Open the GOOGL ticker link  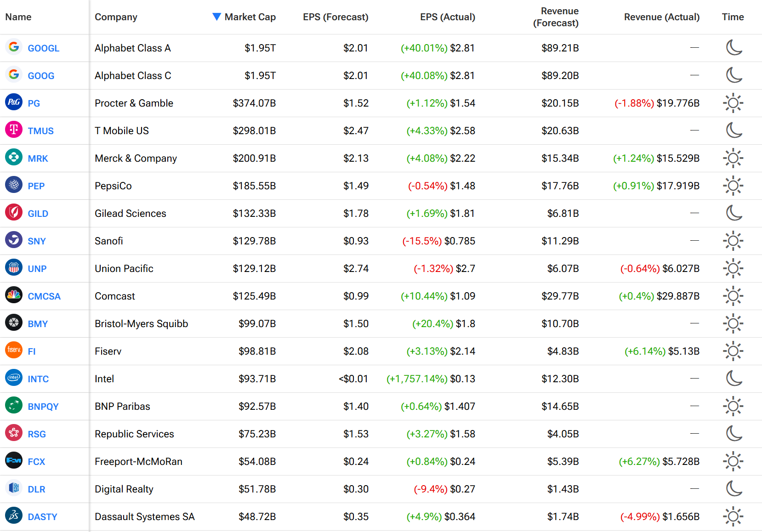tap(44, 48)
